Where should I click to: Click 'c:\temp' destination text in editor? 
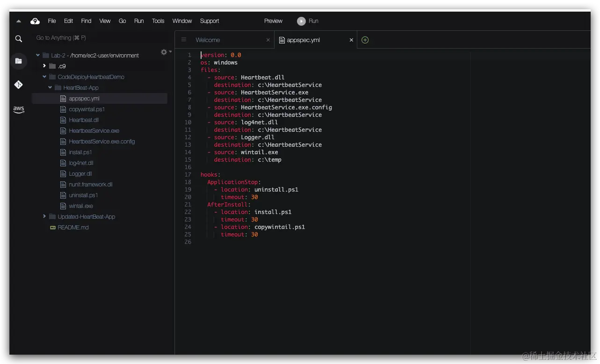point(270,160)
